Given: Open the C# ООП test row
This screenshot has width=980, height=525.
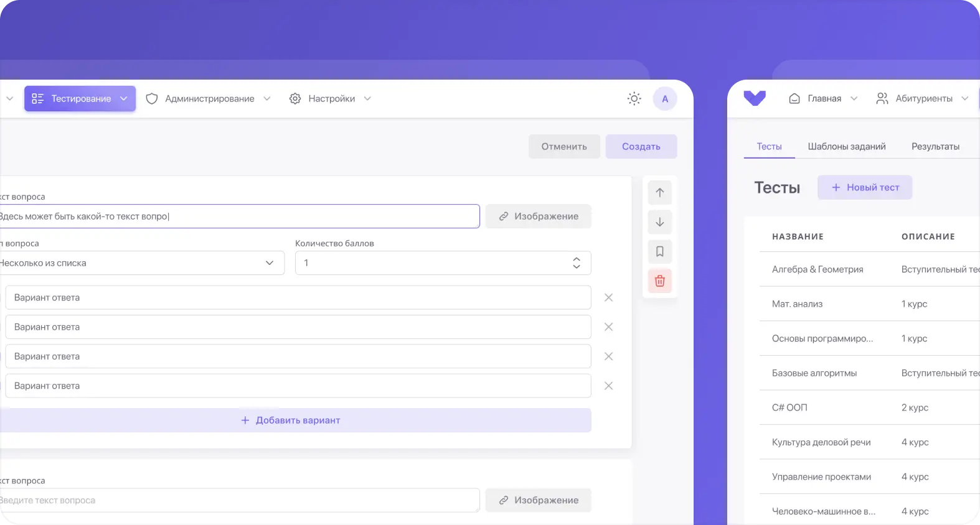Looking at the screenshot, I should [870, 407].
